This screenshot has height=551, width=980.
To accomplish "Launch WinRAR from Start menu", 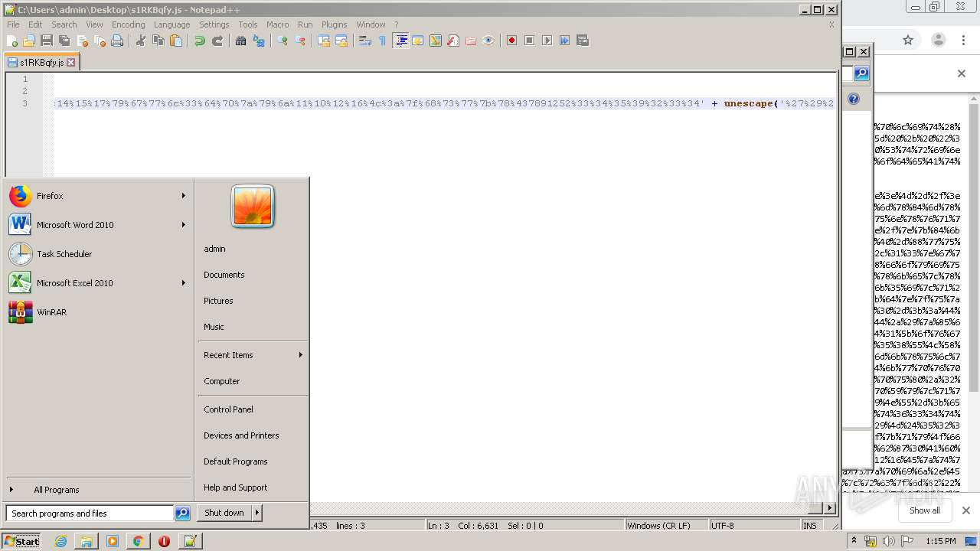I will click(x=98, y=312).
